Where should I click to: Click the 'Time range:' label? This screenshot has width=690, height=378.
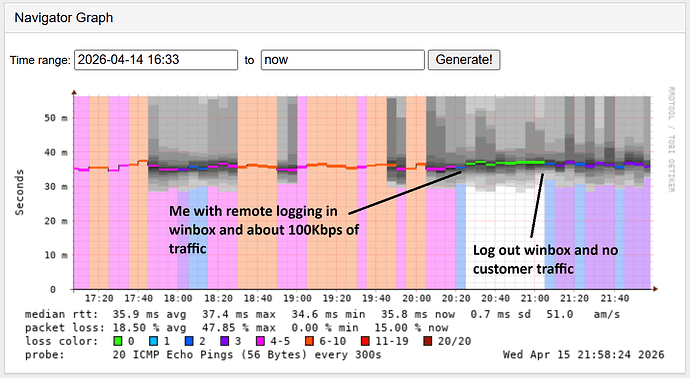pyautogui.click(x=40, y=60)
